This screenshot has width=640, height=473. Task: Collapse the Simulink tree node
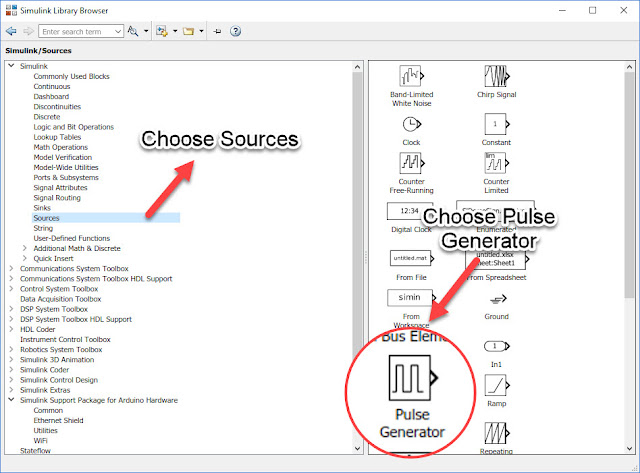[11, 66]
